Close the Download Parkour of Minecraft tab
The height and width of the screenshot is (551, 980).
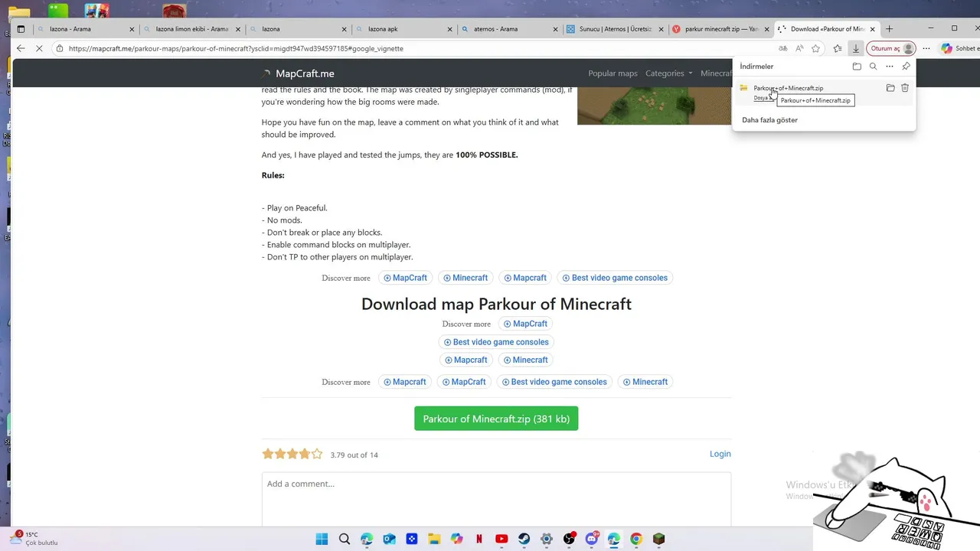[872, 29]
